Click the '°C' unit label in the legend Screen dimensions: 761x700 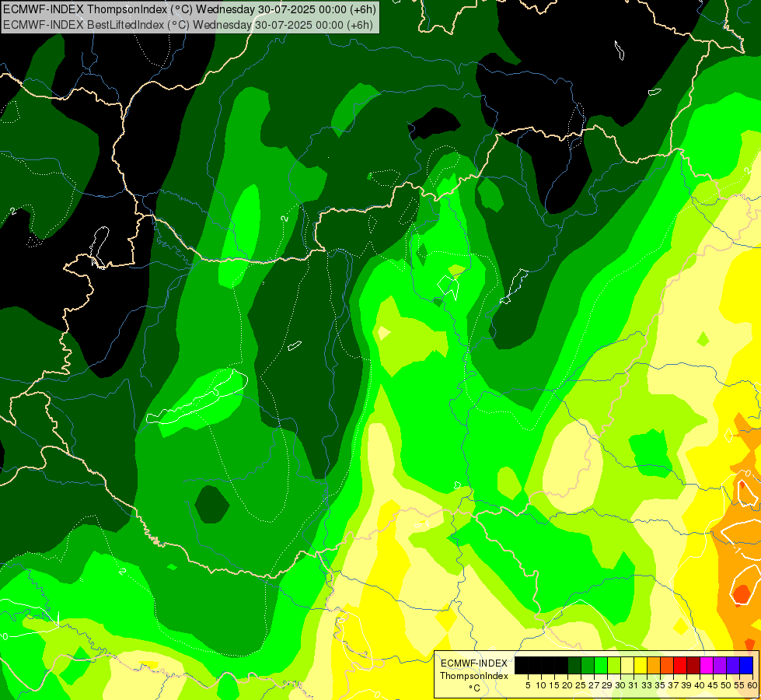point(475,688)
